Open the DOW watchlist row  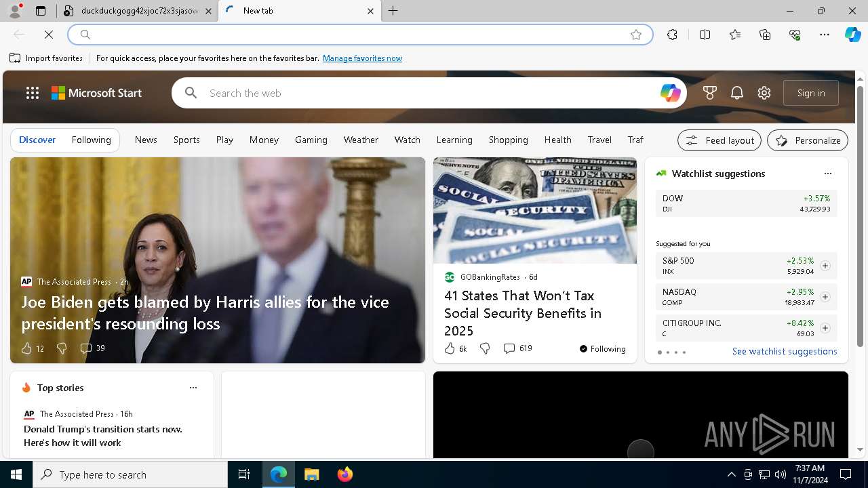[746, 203]
